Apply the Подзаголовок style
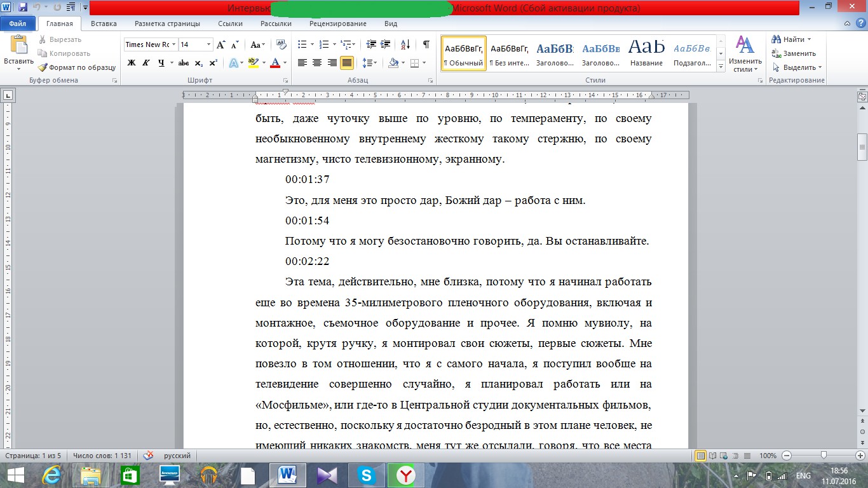Screen dimensions: 868x488 692,53
